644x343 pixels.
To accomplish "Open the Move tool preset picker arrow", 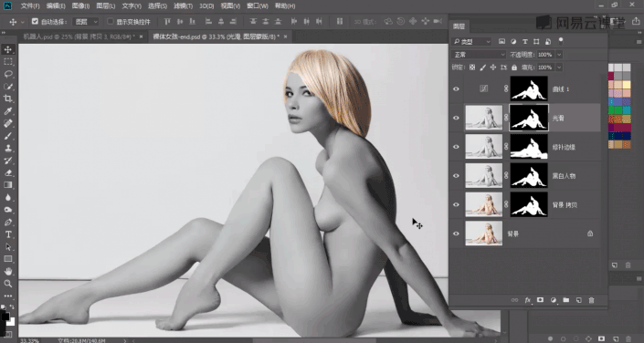I will tap(23, 22).
